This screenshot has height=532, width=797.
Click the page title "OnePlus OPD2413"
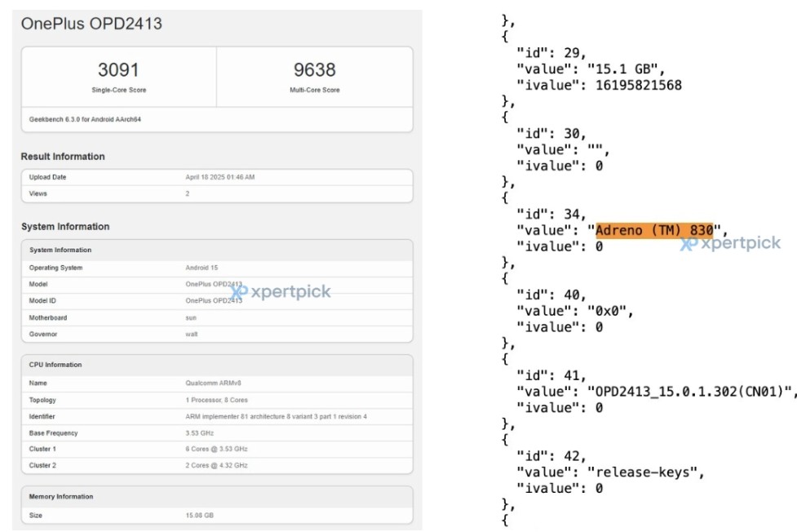[91, 24]
